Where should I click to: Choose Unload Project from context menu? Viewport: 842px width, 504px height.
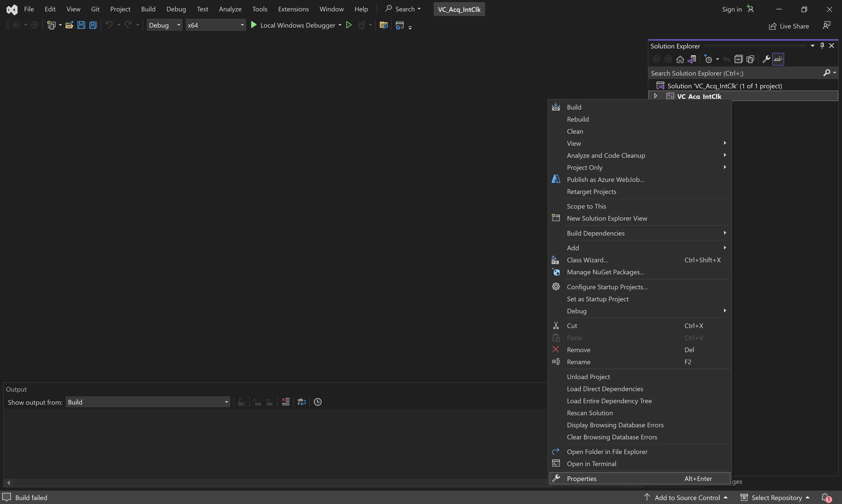(639, 377)
